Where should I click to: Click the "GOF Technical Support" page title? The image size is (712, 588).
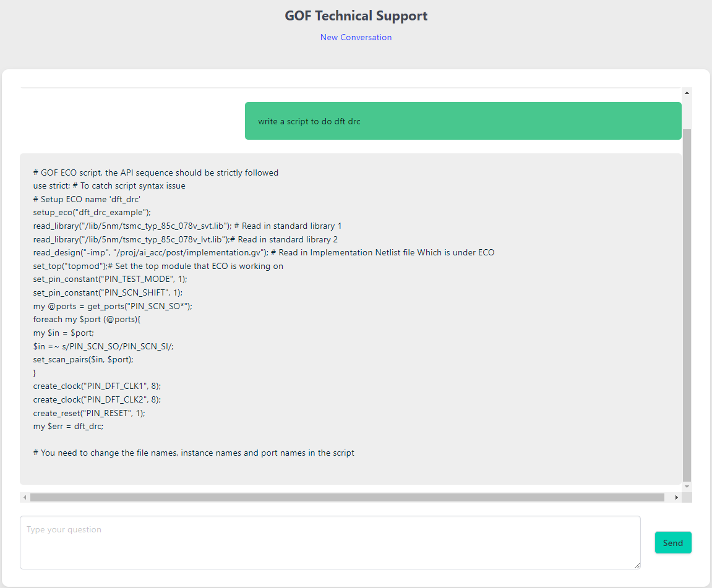356,16
